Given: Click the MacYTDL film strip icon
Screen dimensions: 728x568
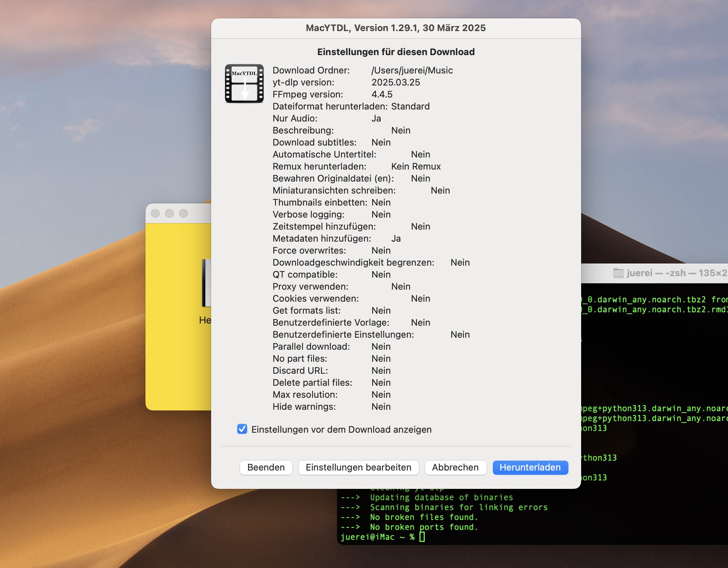Looking at the screenshot, I should pyautogui.click(x=244, y=83).
